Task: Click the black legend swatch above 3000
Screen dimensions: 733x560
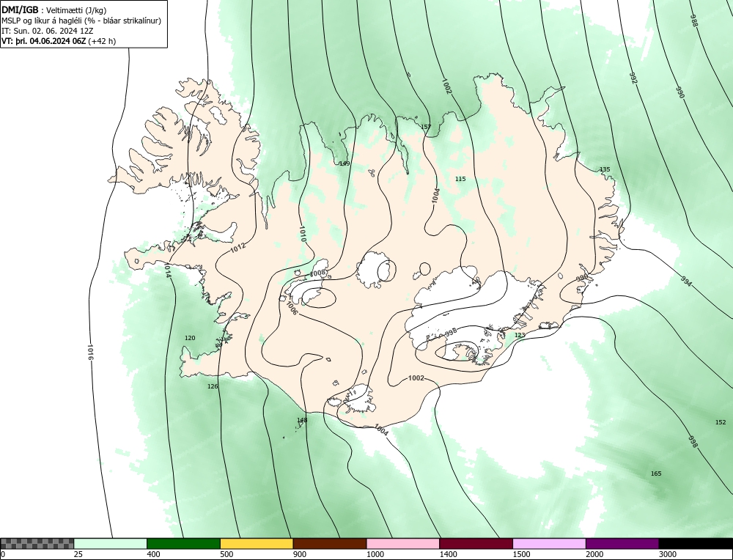Action: 696,544
